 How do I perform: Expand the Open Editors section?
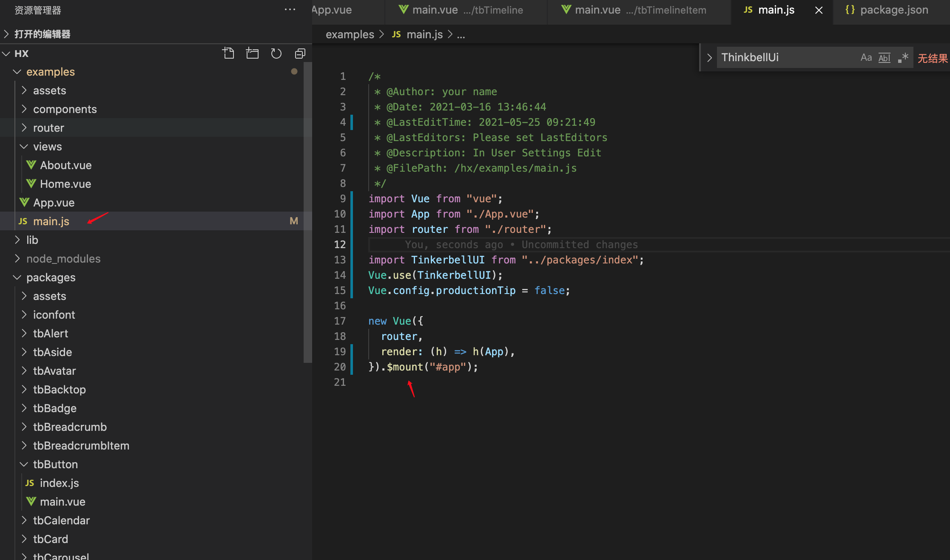(156, 34)
